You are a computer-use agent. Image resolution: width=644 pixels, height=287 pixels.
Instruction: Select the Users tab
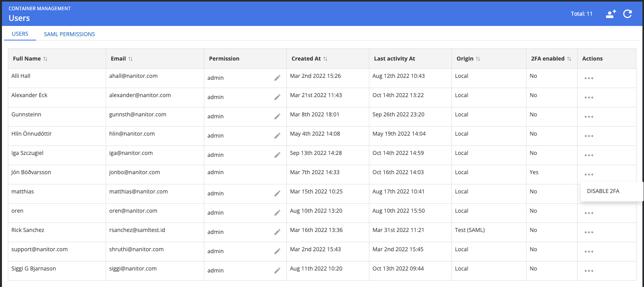pos(20,34)
